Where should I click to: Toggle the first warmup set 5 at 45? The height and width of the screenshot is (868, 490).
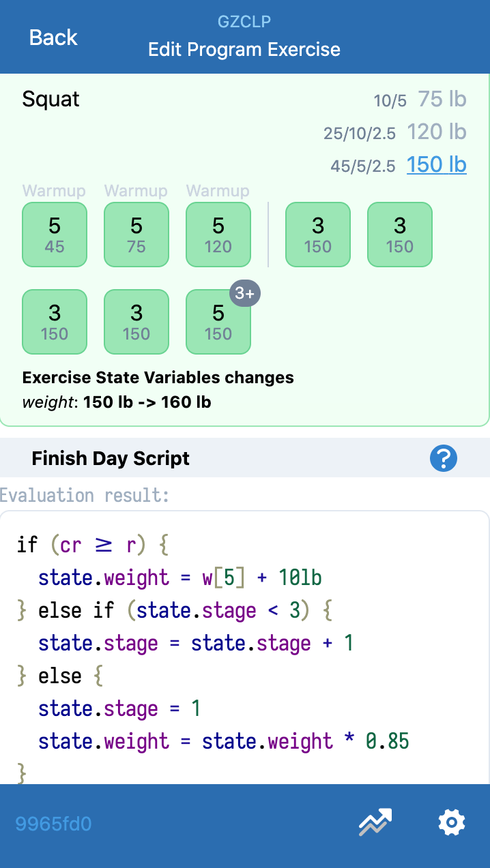point(55,235)
